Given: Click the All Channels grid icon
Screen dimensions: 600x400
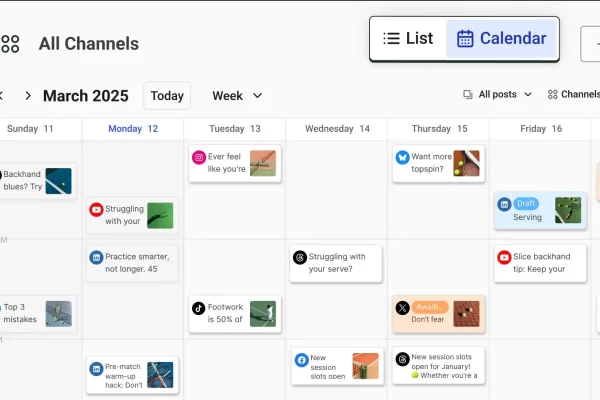Looking at the screenshot, I should pyautogui.click(x=10, y=43).
